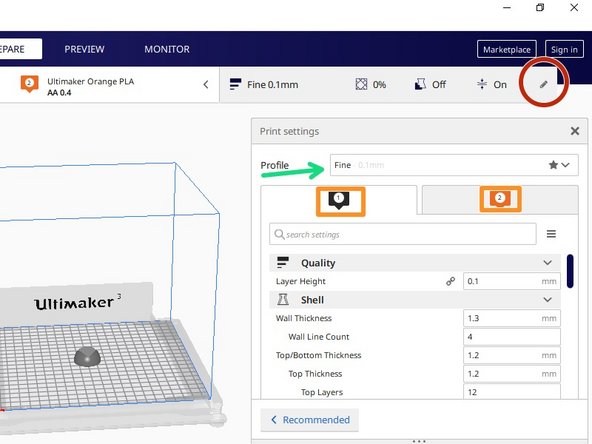
Task: Click the star icon in the Profile field
Action: pos(553,165)
